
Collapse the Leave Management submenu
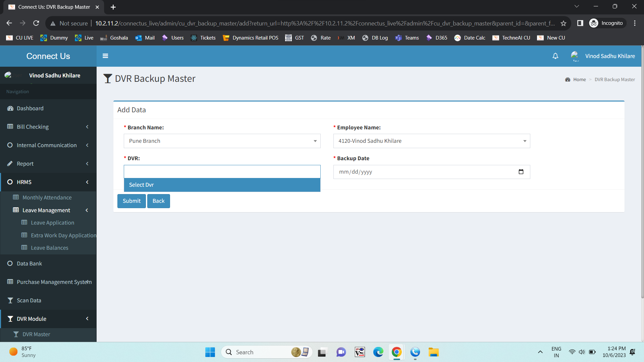point(48,210)
